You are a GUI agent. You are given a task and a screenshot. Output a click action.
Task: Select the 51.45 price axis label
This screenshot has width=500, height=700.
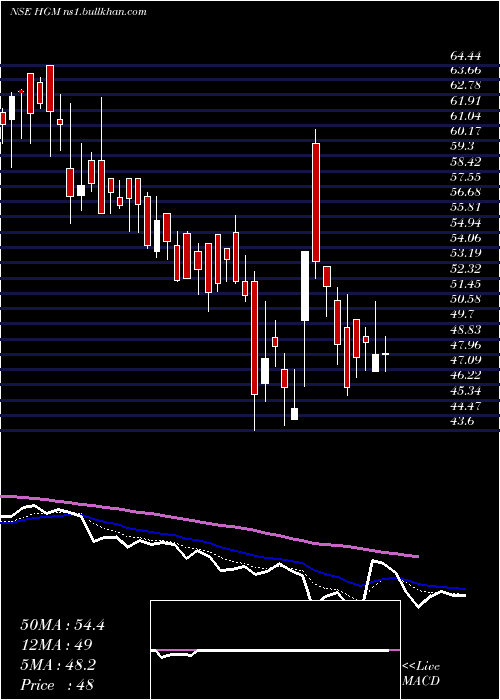466,284
